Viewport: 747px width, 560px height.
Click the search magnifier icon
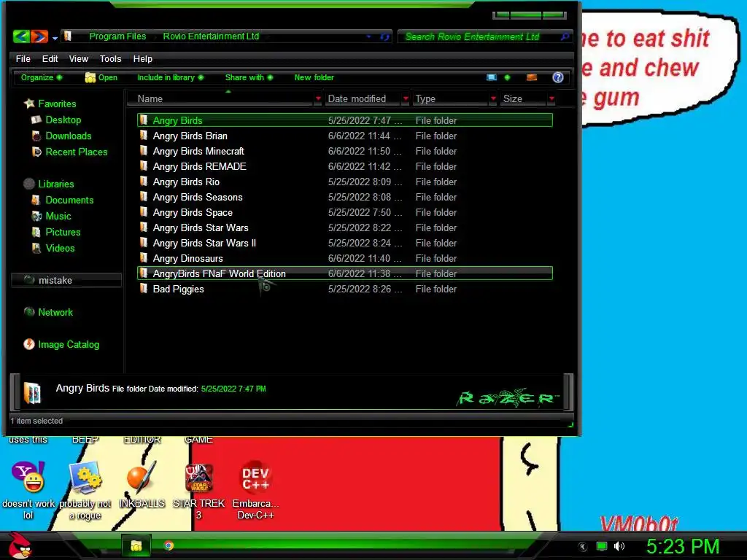[565, 36]
